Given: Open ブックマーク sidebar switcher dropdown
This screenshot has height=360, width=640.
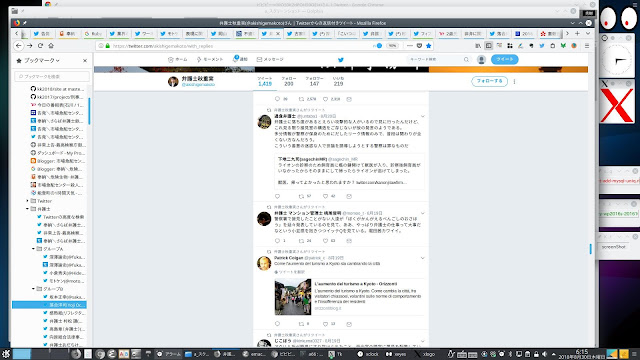Looking at the screenshot, I should click(42, 60).
